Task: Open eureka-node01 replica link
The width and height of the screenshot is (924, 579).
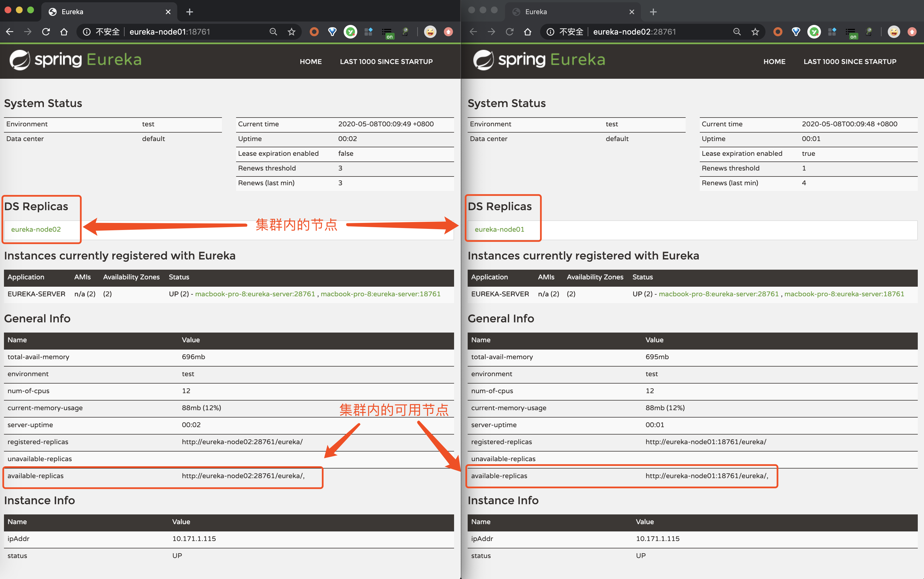Action: (499, 229)
